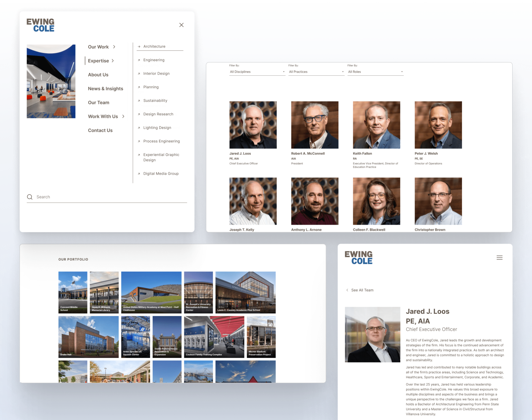Image resolution: width=532 pixels, height=420 pixels.
Task: Click the back chevron beside See All Team
Action: 347,290
